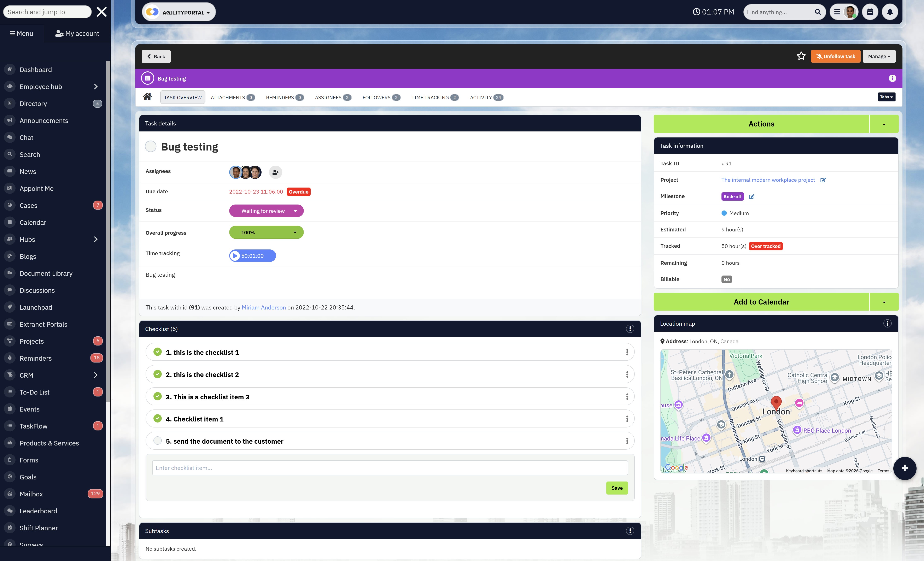Open the calendar icon in top bar
924x561 pixels.
point(870,12)
